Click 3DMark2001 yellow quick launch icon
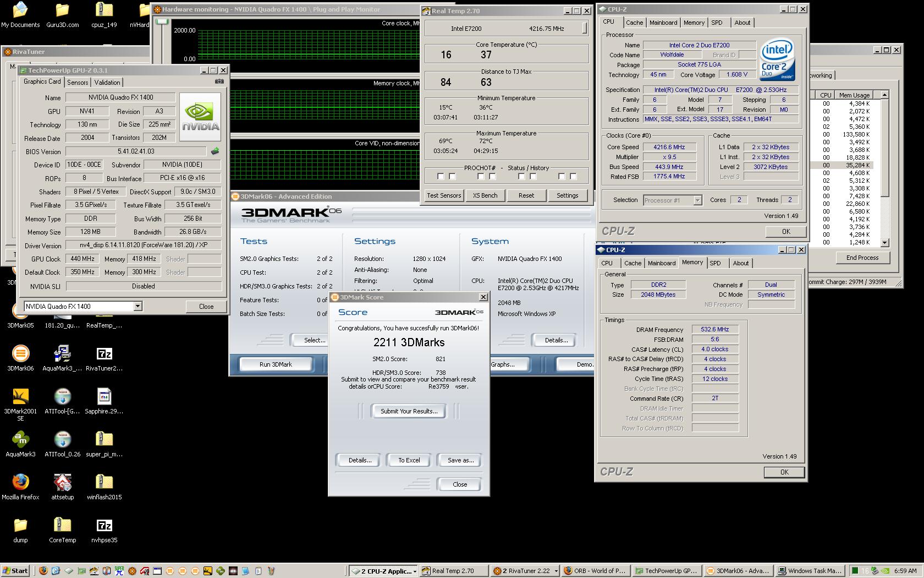The height and width of the screenshot is (578, 924). pos(208,571)
